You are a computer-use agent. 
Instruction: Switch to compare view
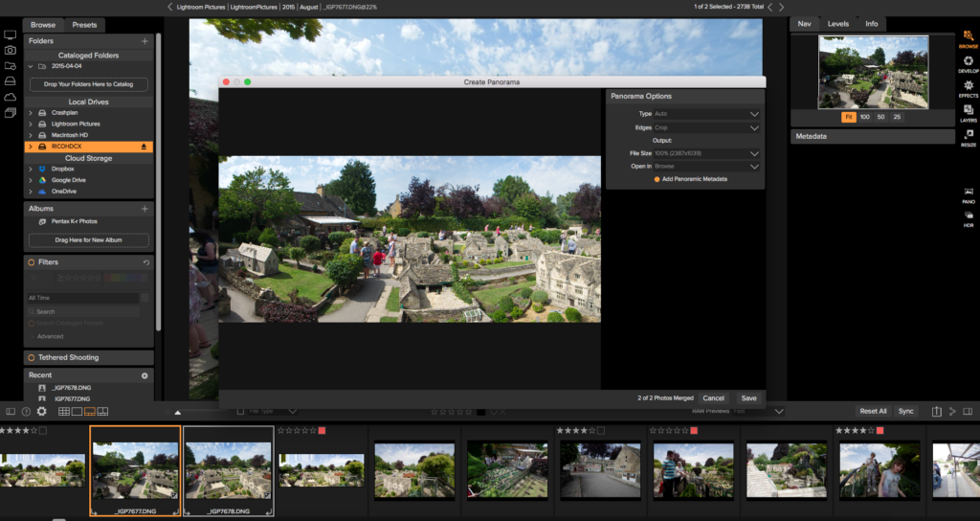pos(103,412)
